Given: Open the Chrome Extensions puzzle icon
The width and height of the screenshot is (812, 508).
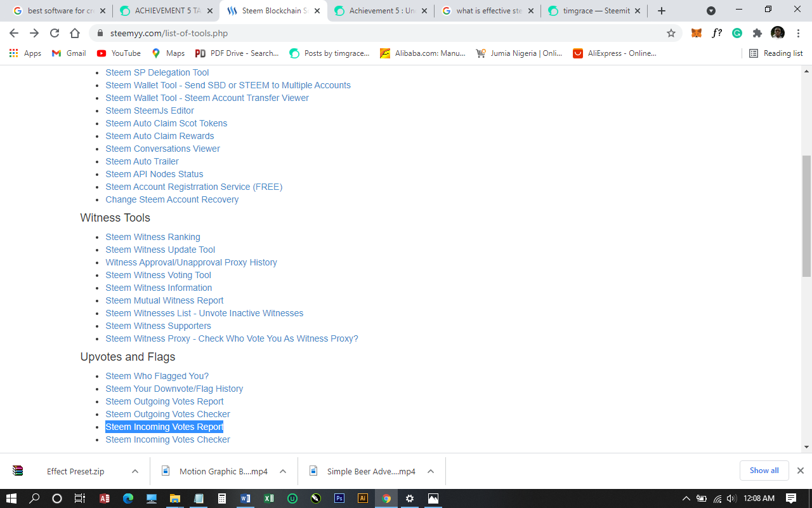Looking at the screenshot, I should pyautogui.click(x=757, y=32).
